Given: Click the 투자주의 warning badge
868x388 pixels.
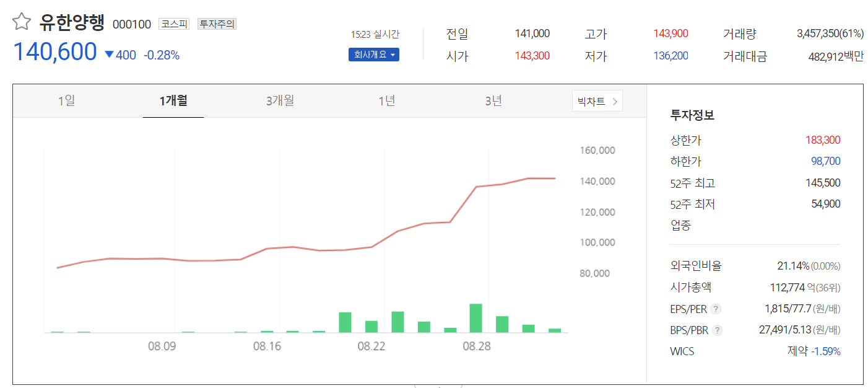Looking at the screenshot, I should (217, 24).
